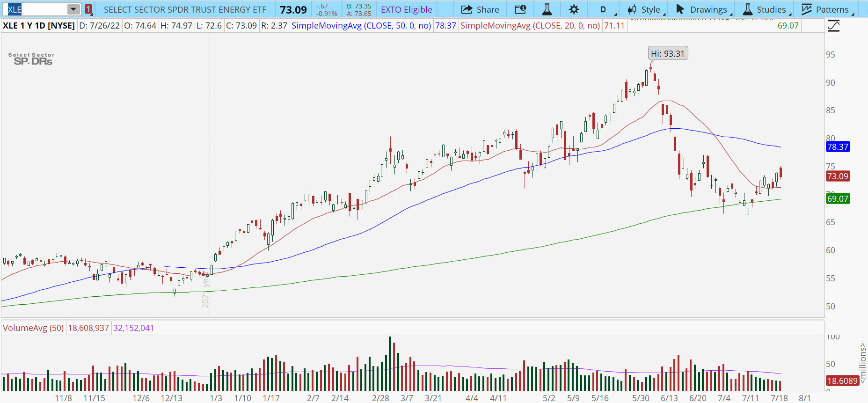Screen dimensions: 868x403
Task: Click the 18,608,937 volume value
Action: [x=88, y=328]
